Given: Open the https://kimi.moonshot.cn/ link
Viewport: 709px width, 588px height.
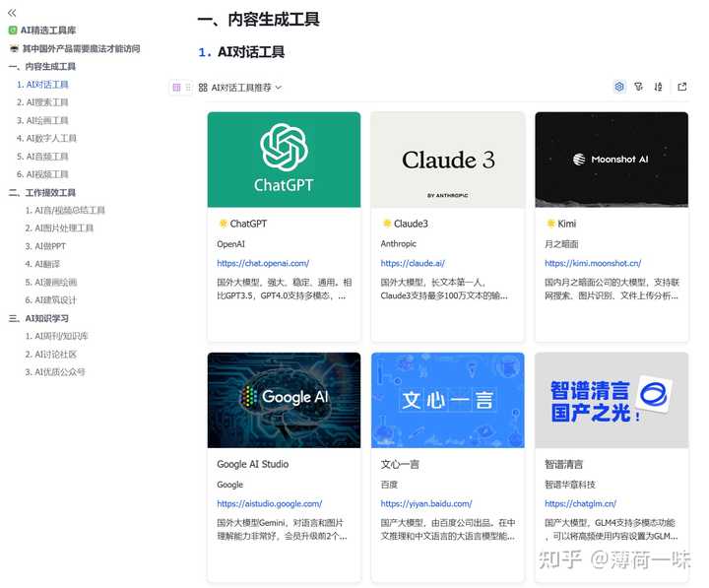Looking at the screenshot, I should click(593, 263).
